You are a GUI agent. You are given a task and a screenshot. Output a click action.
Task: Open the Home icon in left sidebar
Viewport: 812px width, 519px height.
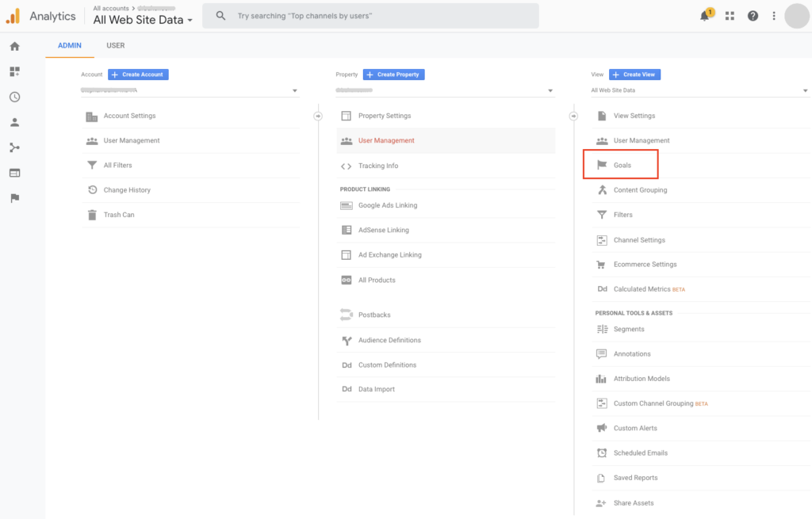[x=14, y=47]
